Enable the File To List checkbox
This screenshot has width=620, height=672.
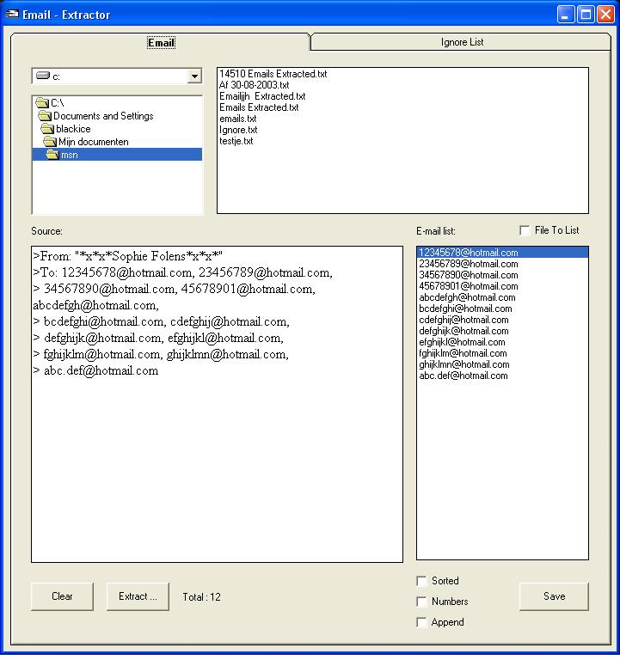[525, 230]
